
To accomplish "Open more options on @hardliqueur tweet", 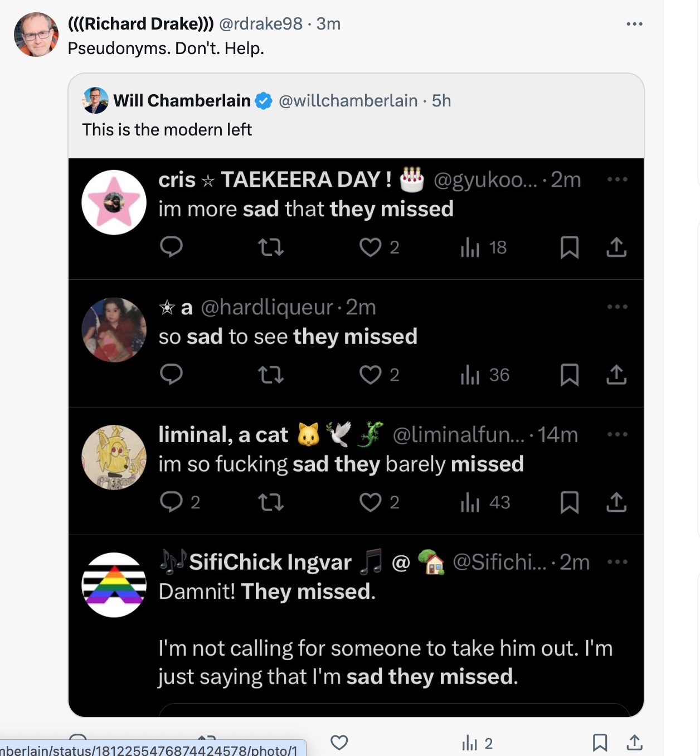I will coord(618,307).
